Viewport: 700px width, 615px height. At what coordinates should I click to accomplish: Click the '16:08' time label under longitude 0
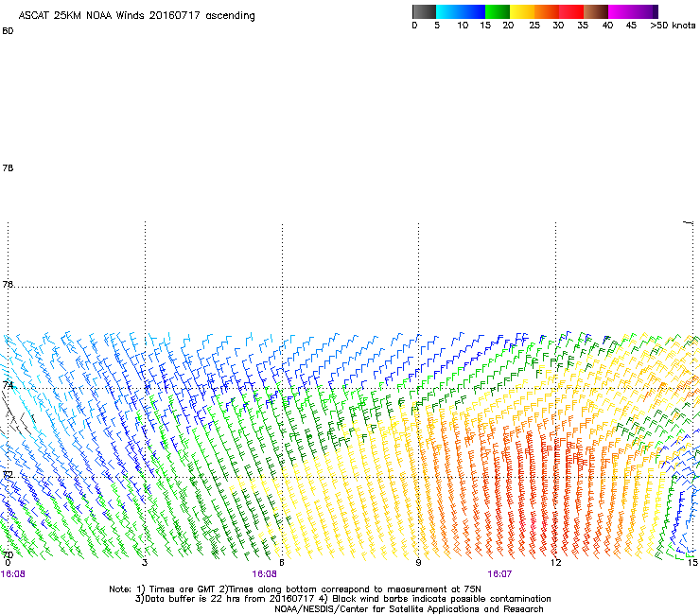pos(13,574)
